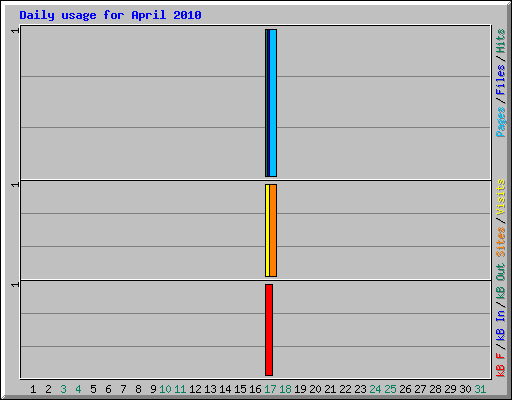The width and height of the screenshot is (512, 400).
Task: Click day label 23 on axis
Action: (360, 389)
